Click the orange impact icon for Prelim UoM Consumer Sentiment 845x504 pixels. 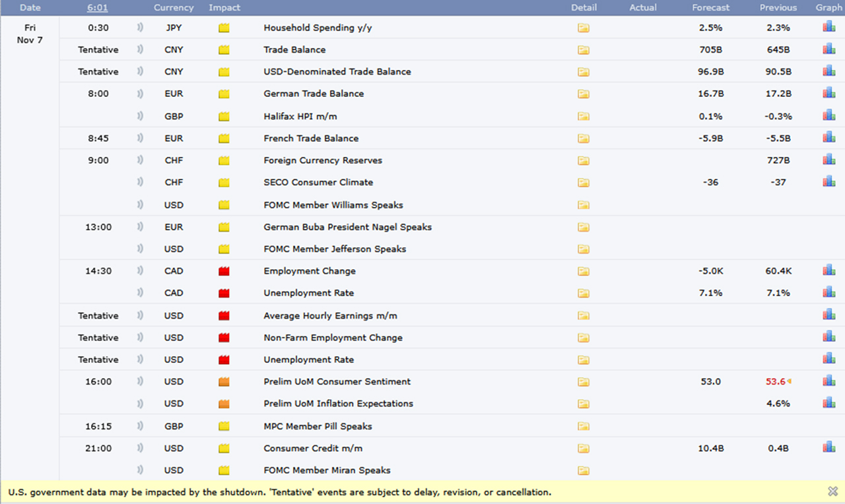click(x=224, y=381)
